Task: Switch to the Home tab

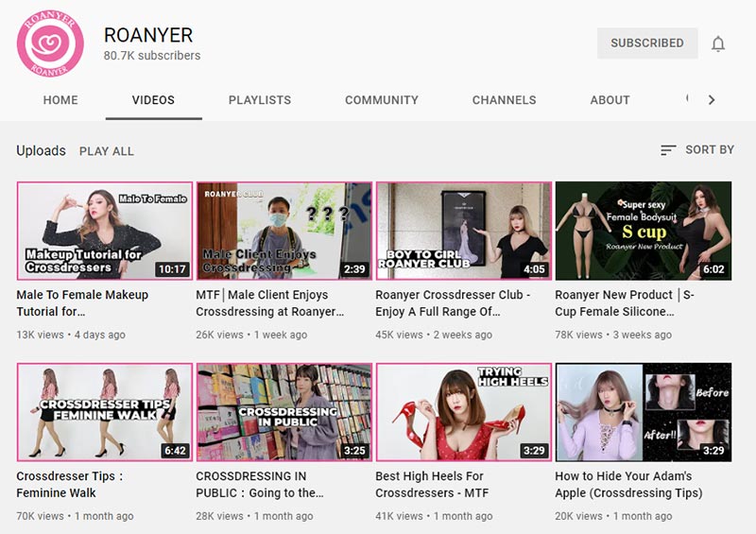Action: pyautogui.click(x=60, y=100)
